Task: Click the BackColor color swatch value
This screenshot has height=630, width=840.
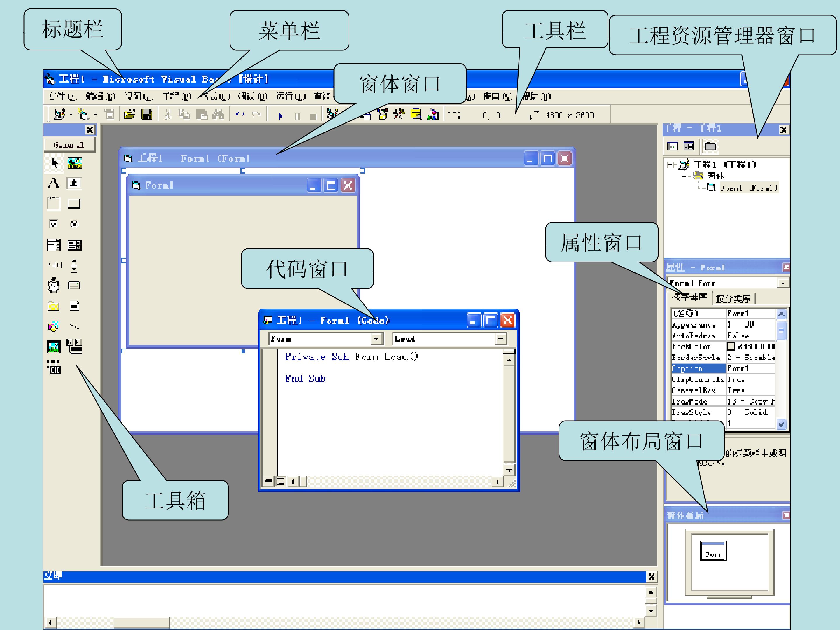Action: (731, 346)
